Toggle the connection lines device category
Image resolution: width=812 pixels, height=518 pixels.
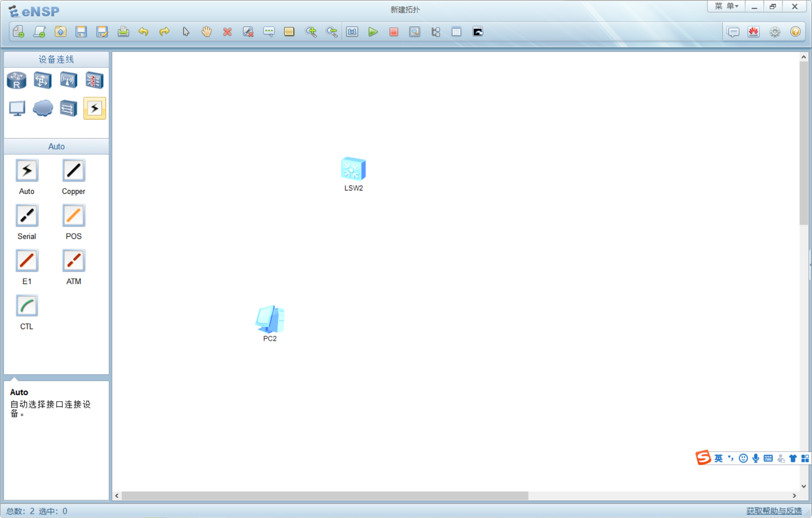tap(94, 108)
